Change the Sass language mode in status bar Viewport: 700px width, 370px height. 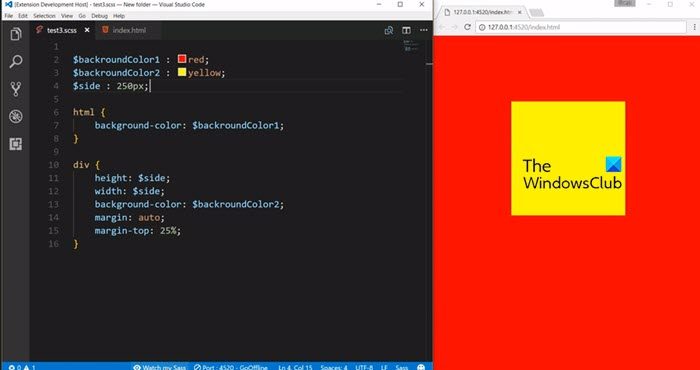click(x=402, y=367)
